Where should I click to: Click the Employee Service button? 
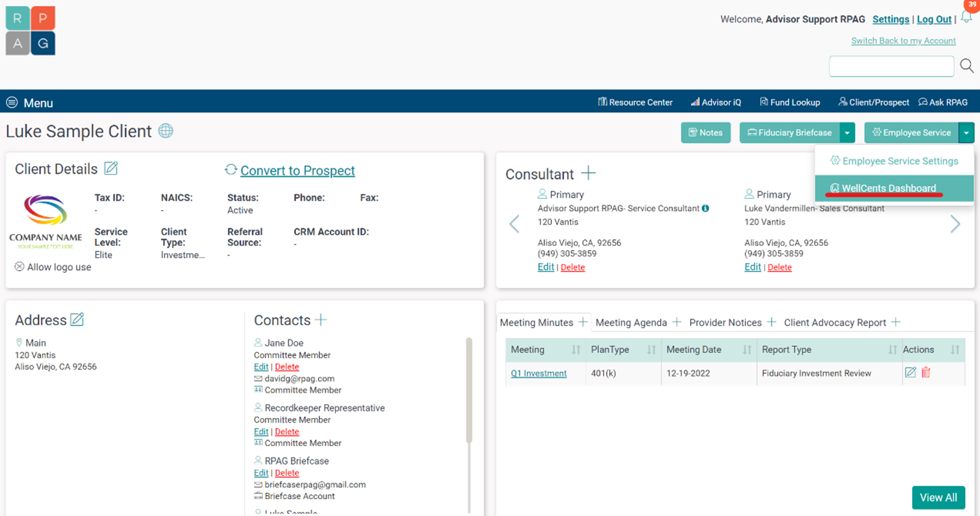pos(911,132)
